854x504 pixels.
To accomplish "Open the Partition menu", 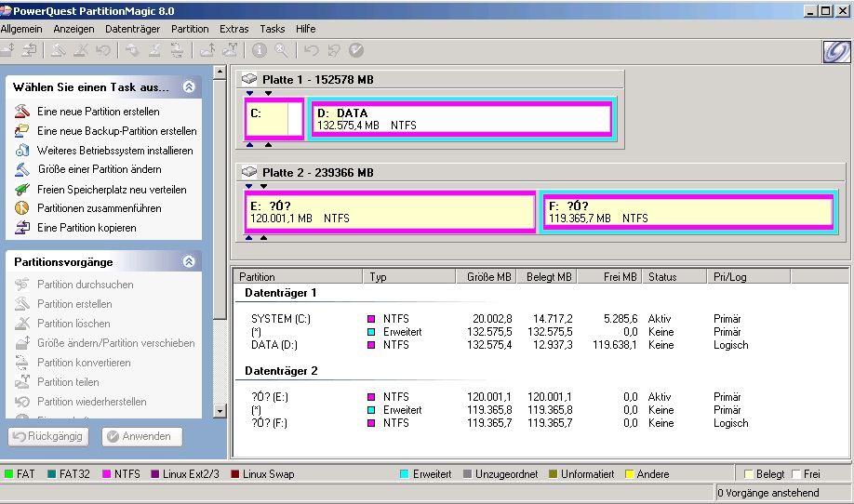I will pos(190,29).
